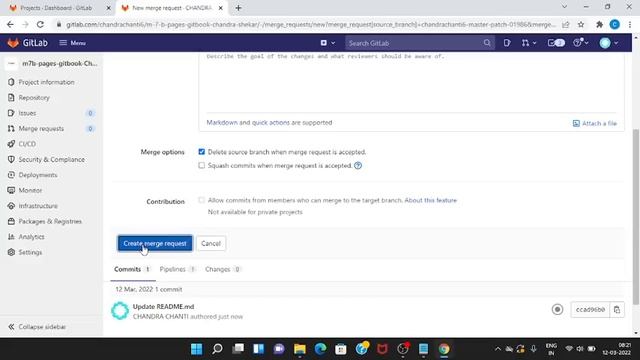Screen dimensions: 640x360
Task: Open the browser extensions icon
Action: [x=599, y=24]
